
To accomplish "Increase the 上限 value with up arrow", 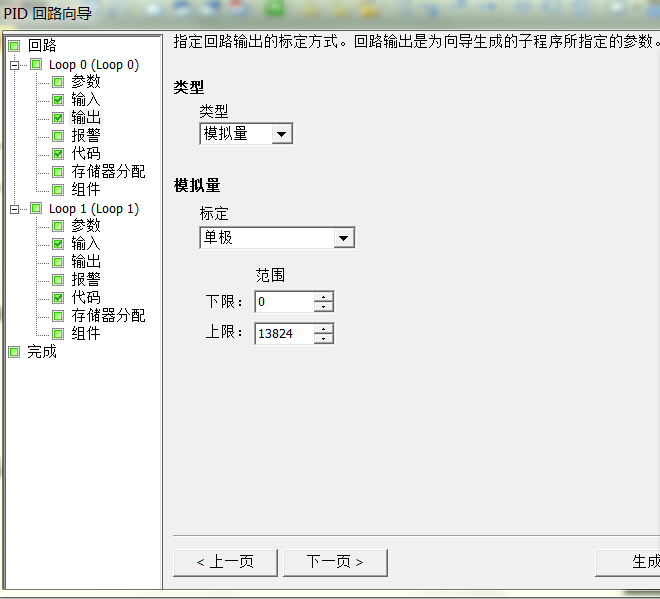I will [324, 329].
